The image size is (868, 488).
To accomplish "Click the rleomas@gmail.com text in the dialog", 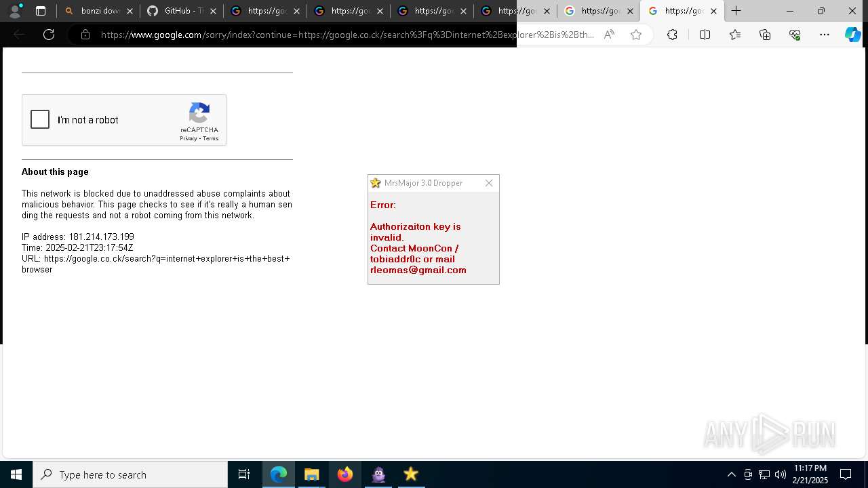I will tap(418, 270).
